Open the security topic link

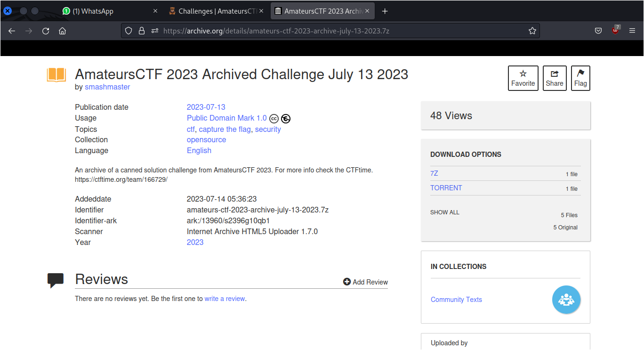(x=268, y=129)
